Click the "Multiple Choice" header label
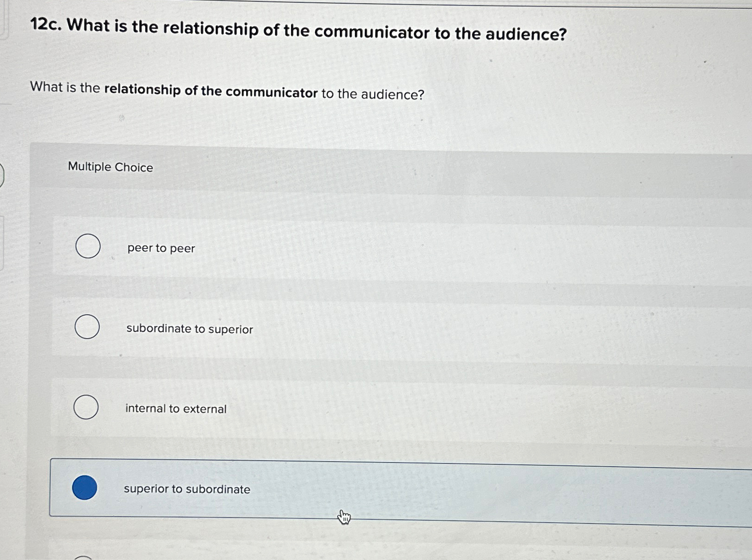752x560 pixels. 110,167
